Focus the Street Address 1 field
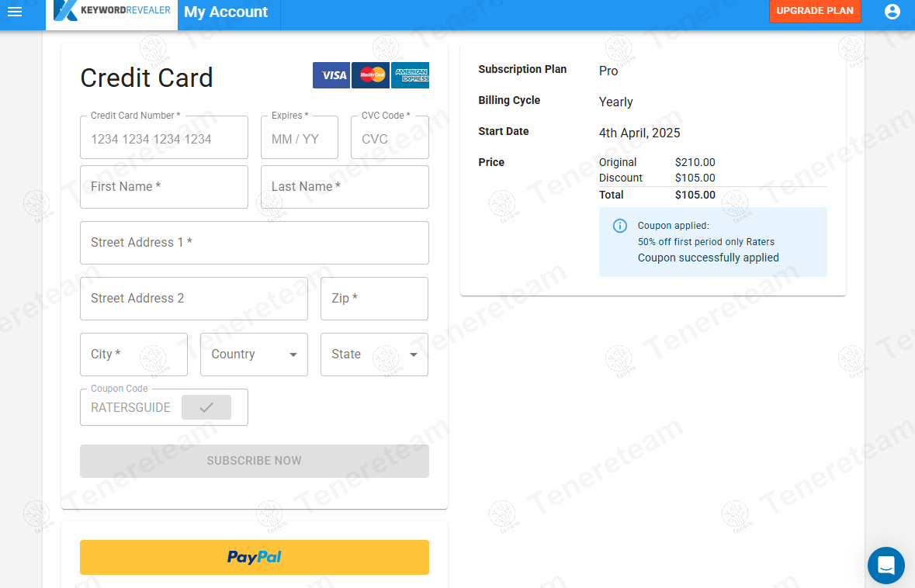 click(x=255, y=243)
